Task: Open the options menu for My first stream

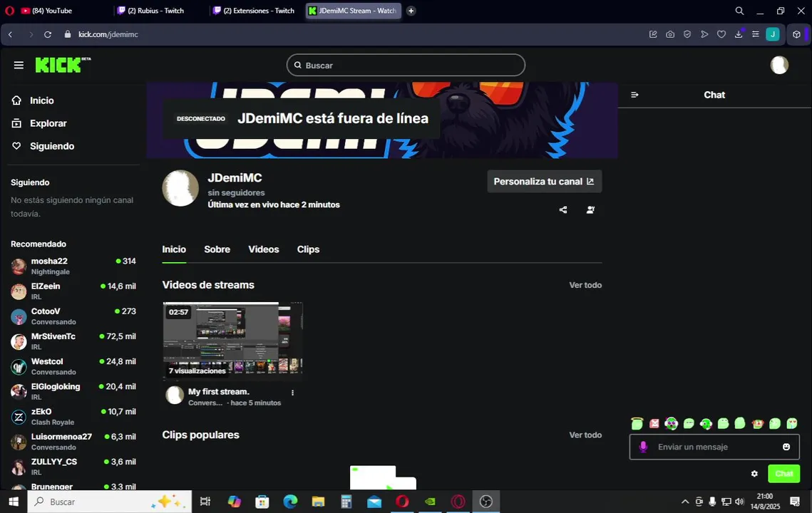Action: point(292,393)
